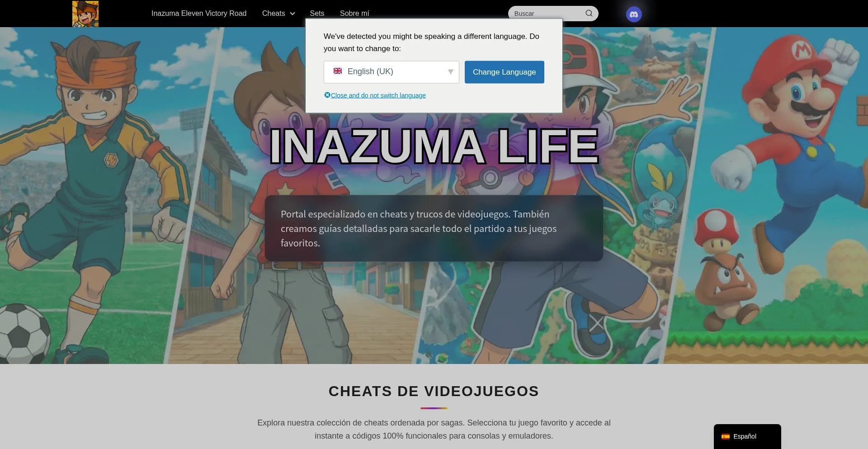Go to the Sets page

click(x=317, y=13)
